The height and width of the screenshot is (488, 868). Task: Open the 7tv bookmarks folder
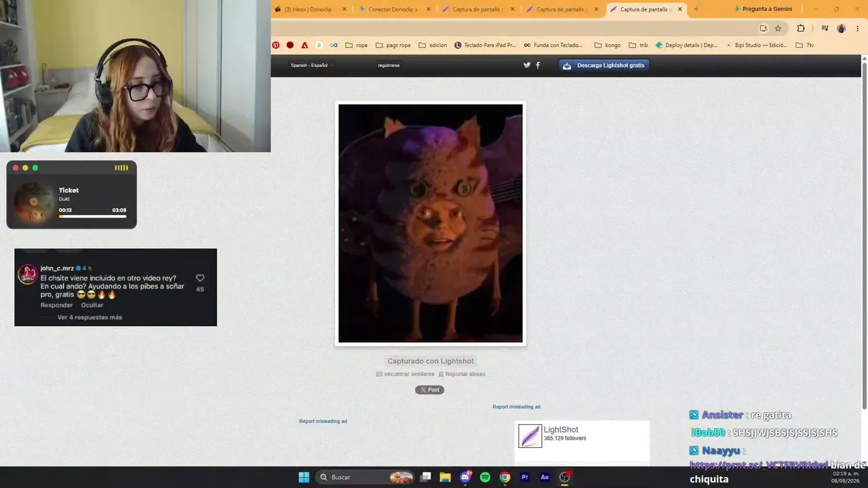pos(805,45)
